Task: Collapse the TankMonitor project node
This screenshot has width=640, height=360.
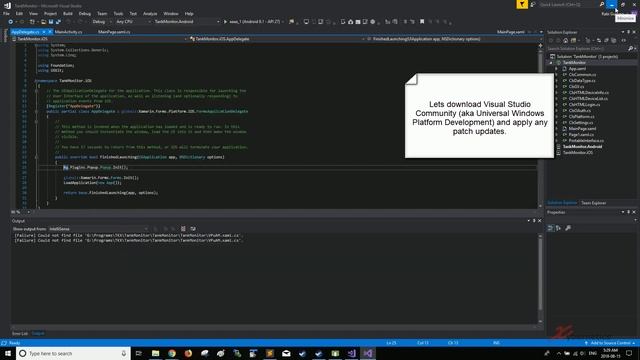Action: coord(551,63)
